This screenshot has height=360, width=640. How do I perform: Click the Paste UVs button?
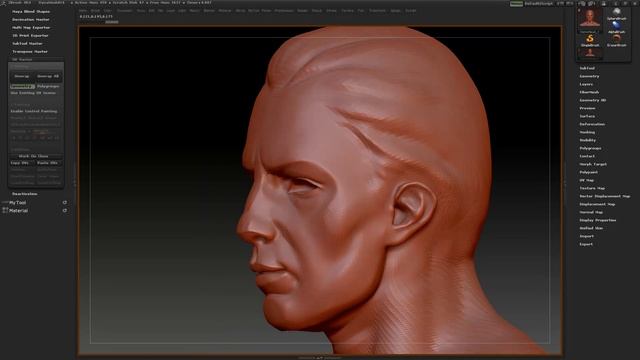[x=48, y=163]
